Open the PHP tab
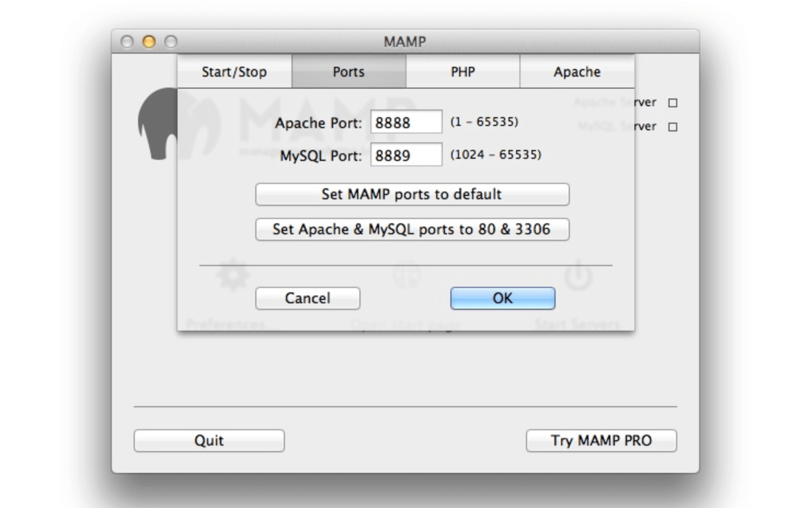Screen dimensions: 812x508 [463, 72]
